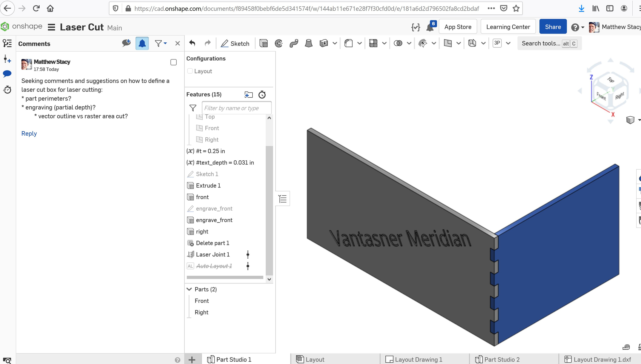The image size is (641, 364).
Task: Open the Thicken tool dropdown arrow
Action: (335, 43)
